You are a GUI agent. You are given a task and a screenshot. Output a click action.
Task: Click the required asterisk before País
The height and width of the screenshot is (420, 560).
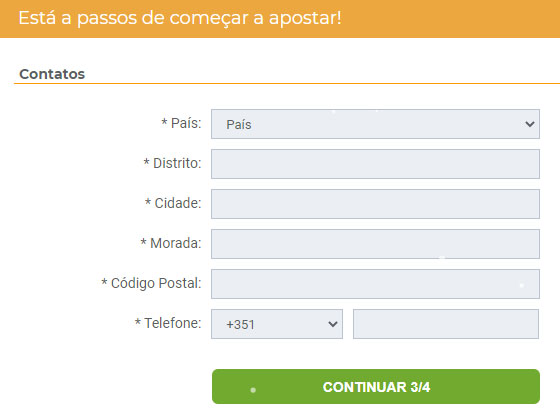click(x=164, y=122)
